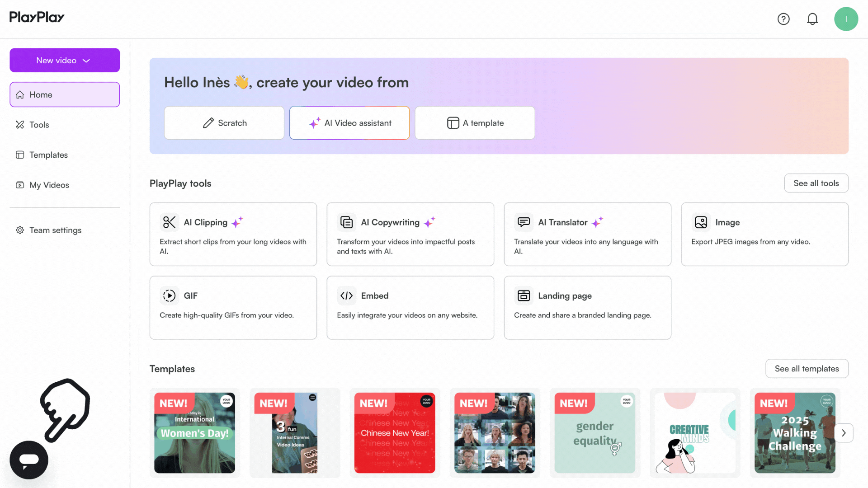Start the AI Video assistant

(349, 123)
